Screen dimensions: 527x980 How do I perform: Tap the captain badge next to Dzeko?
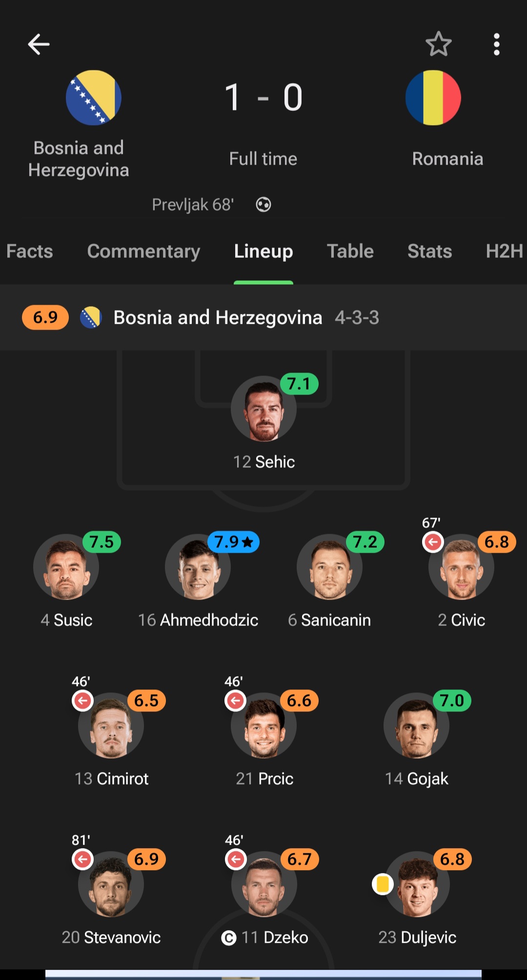tap(229, 938)
